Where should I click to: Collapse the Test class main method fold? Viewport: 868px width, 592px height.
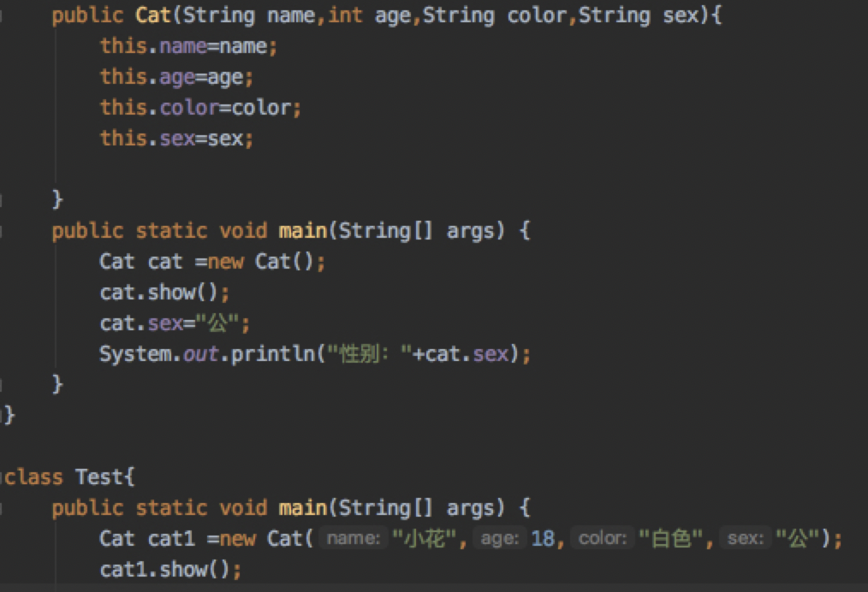point(3,508)
